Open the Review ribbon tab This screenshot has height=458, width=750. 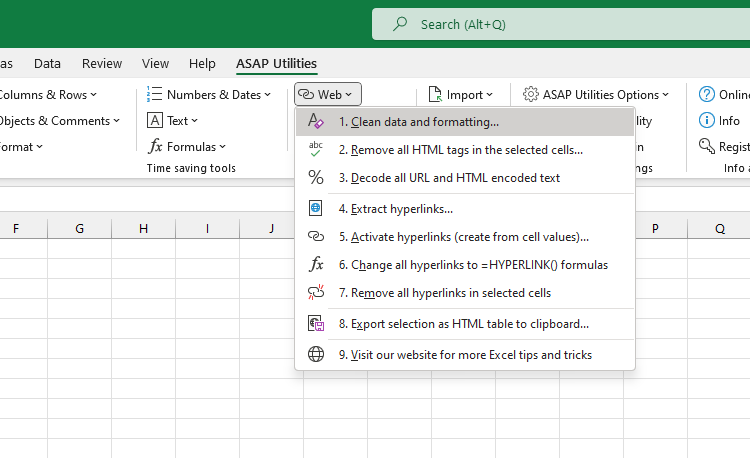pyautogui.click(x=102, y=64)
